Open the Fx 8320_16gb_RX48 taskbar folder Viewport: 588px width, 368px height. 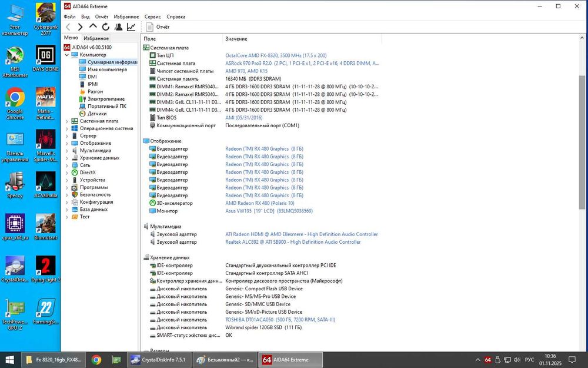54,360
